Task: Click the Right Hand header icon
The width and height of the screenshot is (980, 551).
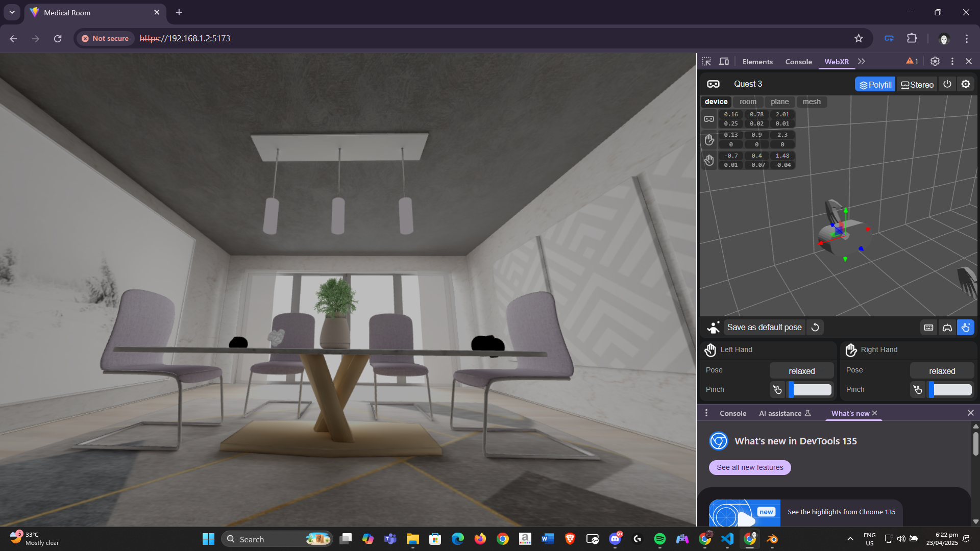Action: 851,350
